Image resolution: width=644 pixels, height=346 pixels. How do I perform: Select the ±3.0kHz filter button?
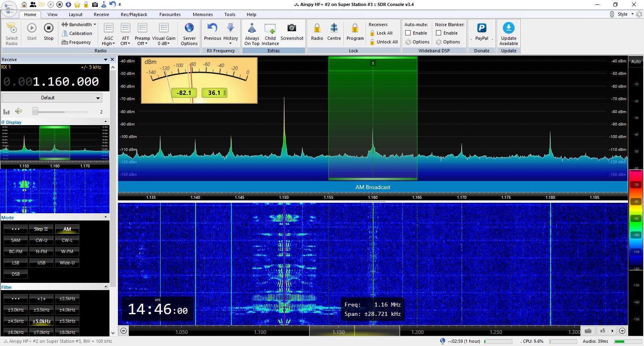tap(16, 310)
